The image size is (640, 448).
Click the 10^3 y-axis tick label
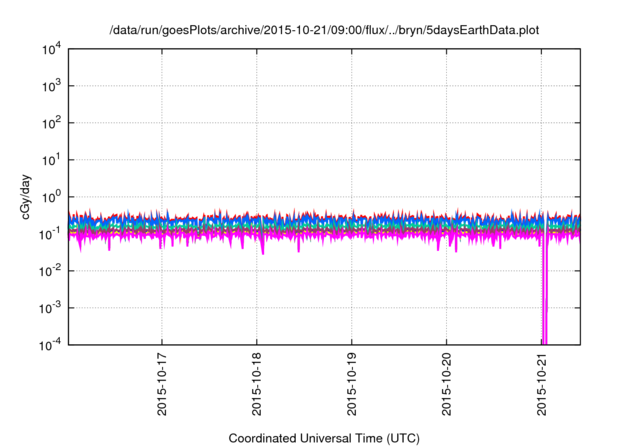52,86
